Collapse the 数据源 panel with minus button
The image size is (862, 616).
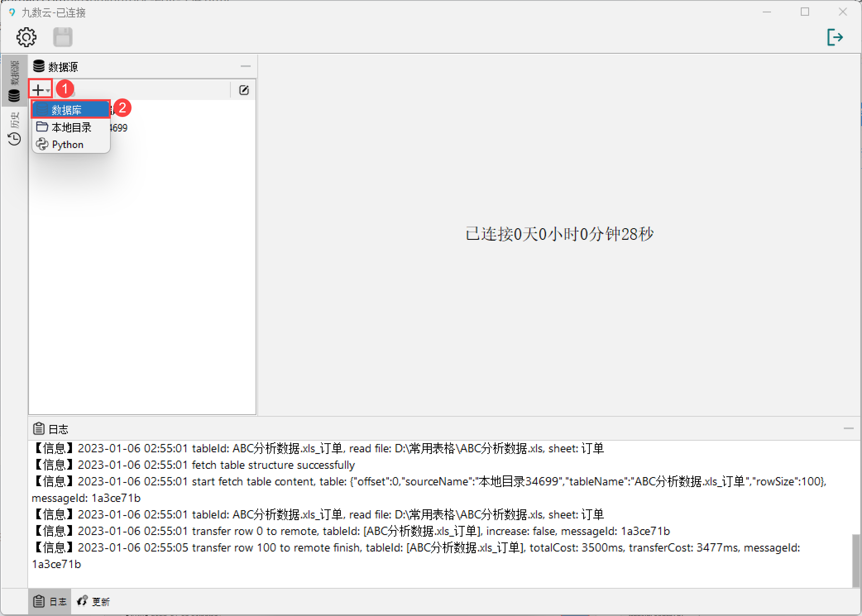pyautogui.click(x=246, y=66)
